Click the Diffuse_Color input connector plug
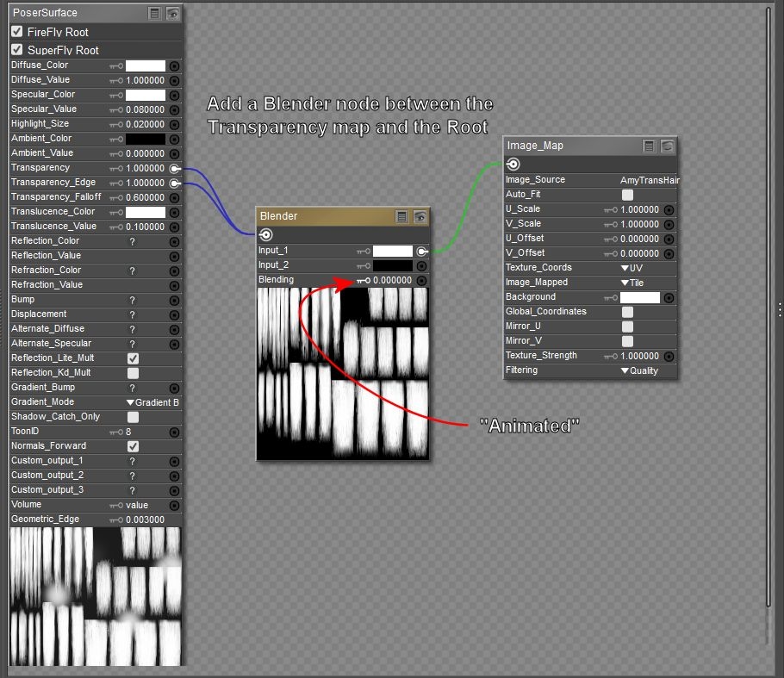 tap(174, 65)
